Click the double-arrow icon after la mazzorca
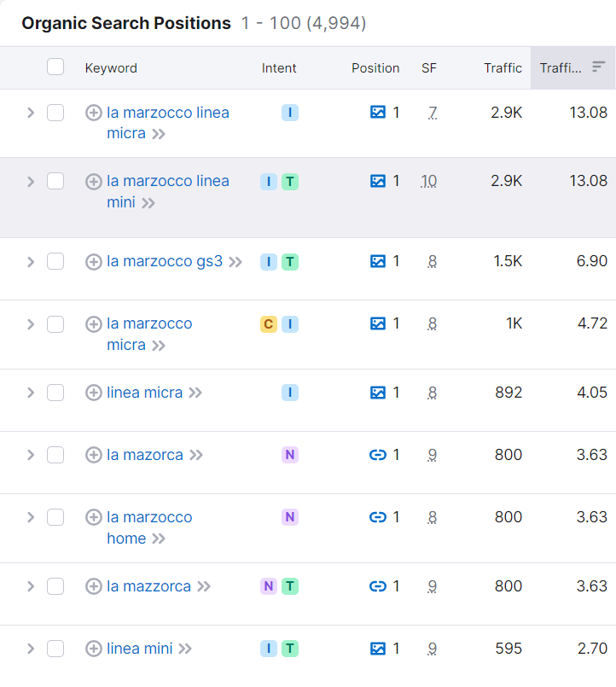The width and height of the screenshot is (616, 687). pos(204,586)
